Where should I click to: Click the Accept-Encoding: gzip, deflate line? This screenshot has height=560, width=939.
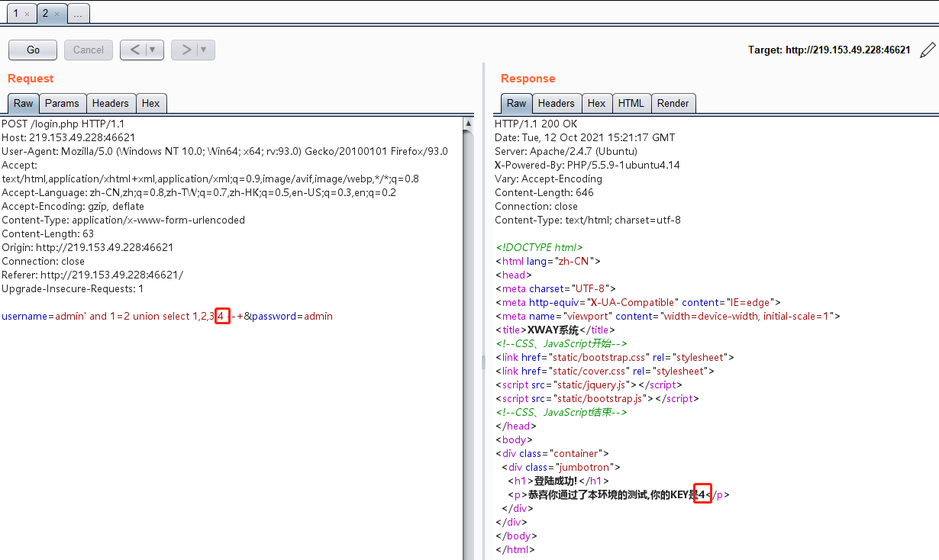pos(73,206)
